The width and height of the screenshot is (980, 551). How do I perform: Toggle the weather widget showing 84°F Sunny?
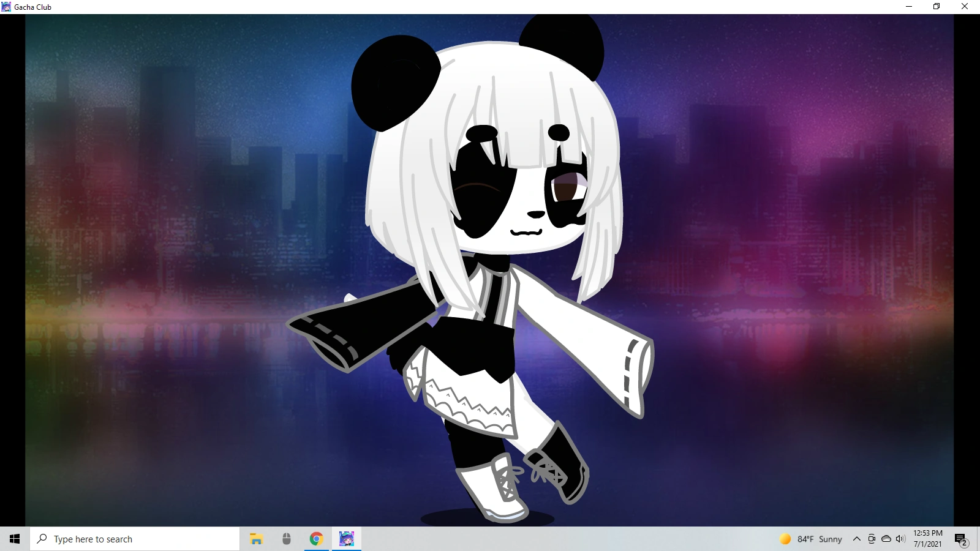click(810, 539)
